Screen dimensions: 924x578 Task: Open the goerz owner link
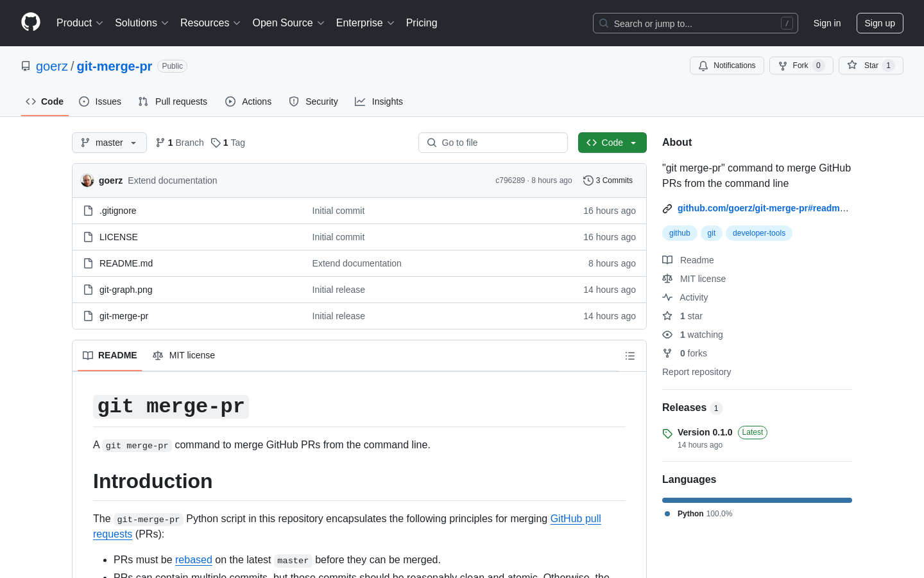(52, 66)
